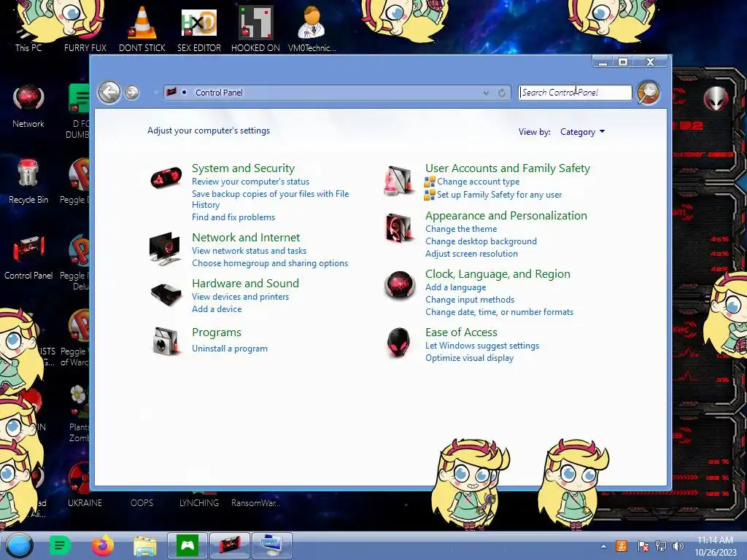Viewport: 747px width, 560px height.
Task: Open Programs heading link
Action: point(216,332)
